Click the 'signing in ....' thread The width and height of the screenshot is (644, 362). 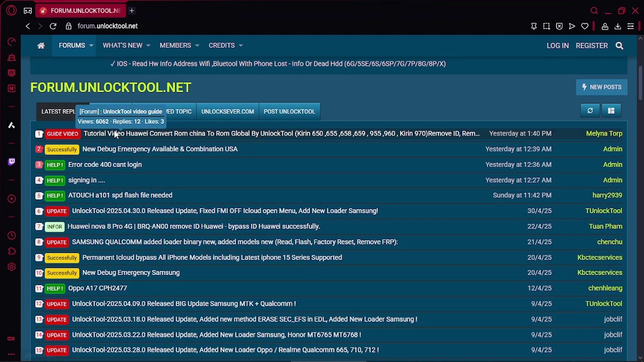point(87,180)
